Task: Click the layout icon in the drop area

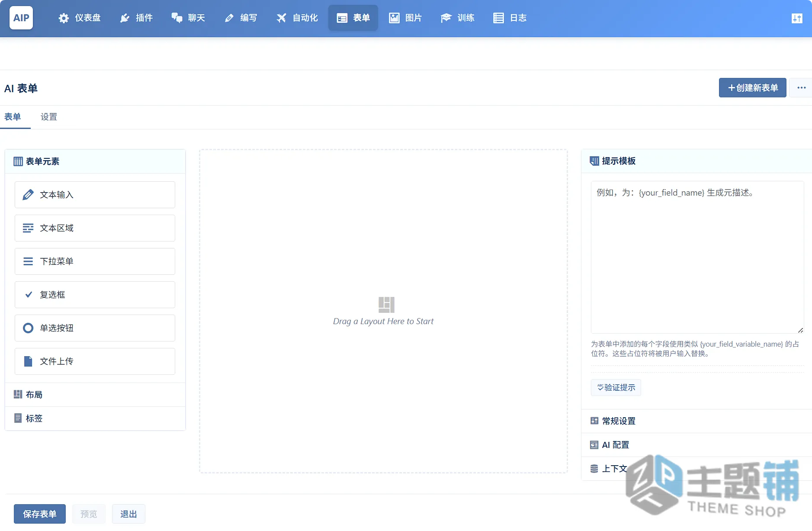Action: pos(386,305)
